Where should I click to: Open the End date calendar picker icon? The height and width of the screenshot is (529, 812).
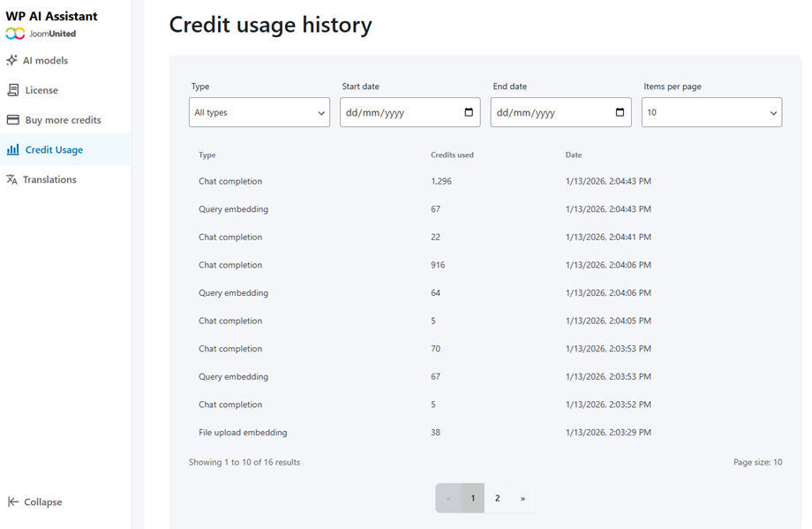coord(620,112)
